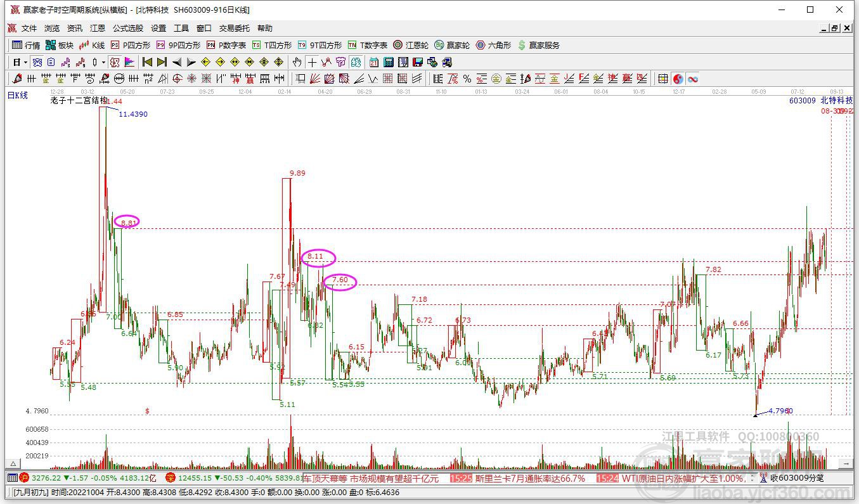This screenshot has height=504, width=859.
Task: Open the calendar icon showing 21
Action: click(x=374, y=62)
